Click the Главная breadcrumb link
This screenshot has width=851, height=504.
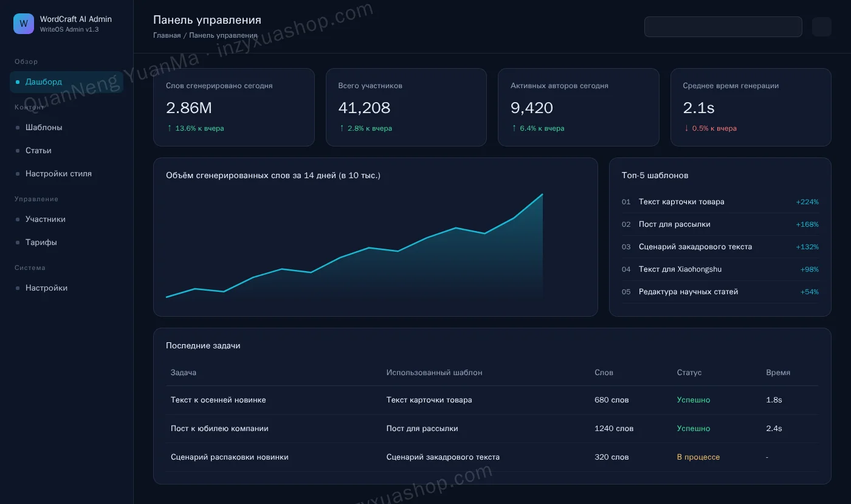click(x=167, y=35)
